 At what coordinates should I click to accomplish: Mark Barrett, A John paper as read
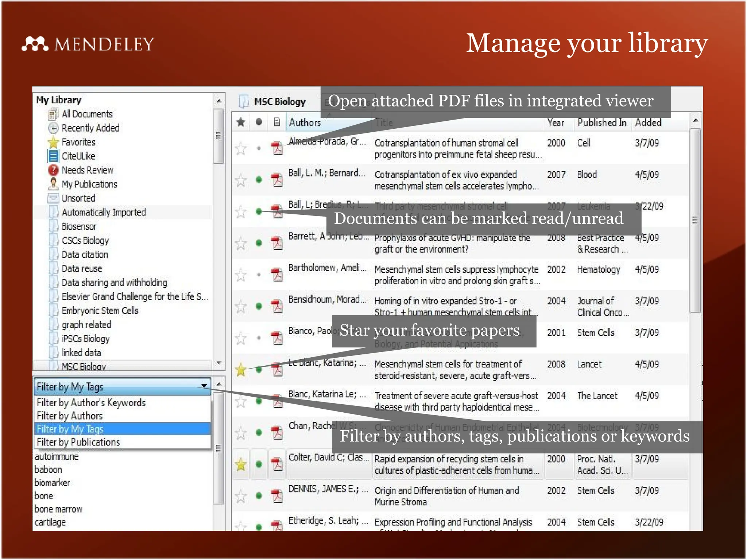click(259, 243)
